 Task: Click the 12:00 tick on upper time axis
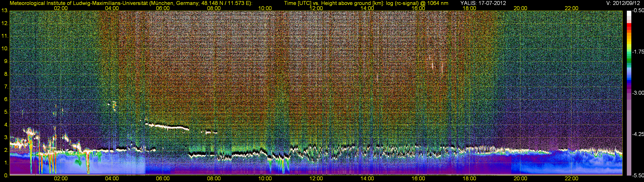(x=316, y=8)
